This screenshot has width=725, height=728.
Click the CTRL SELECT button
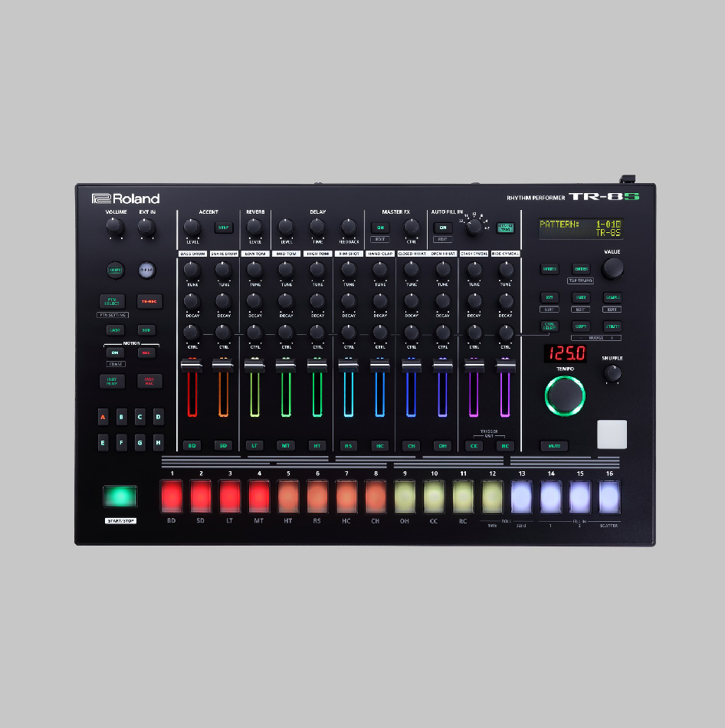pyautogui.click(x=549, y=326)
